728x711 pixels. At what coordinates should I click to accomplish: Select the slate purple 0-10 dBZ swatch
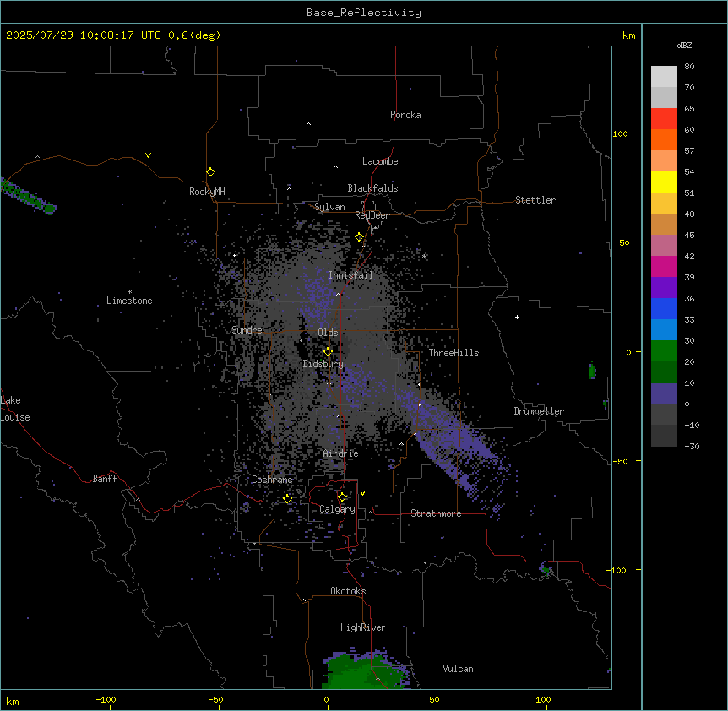[664, 393]
